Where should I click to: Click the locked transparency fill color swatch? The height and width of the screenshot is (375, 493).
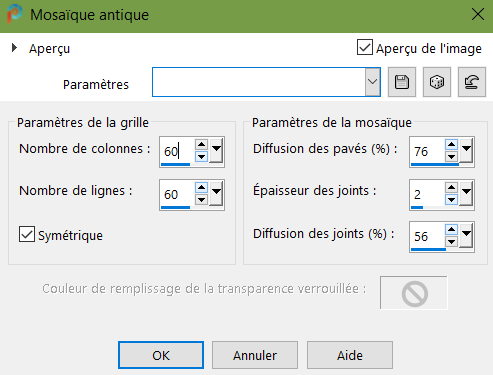(x=414, y=292)
